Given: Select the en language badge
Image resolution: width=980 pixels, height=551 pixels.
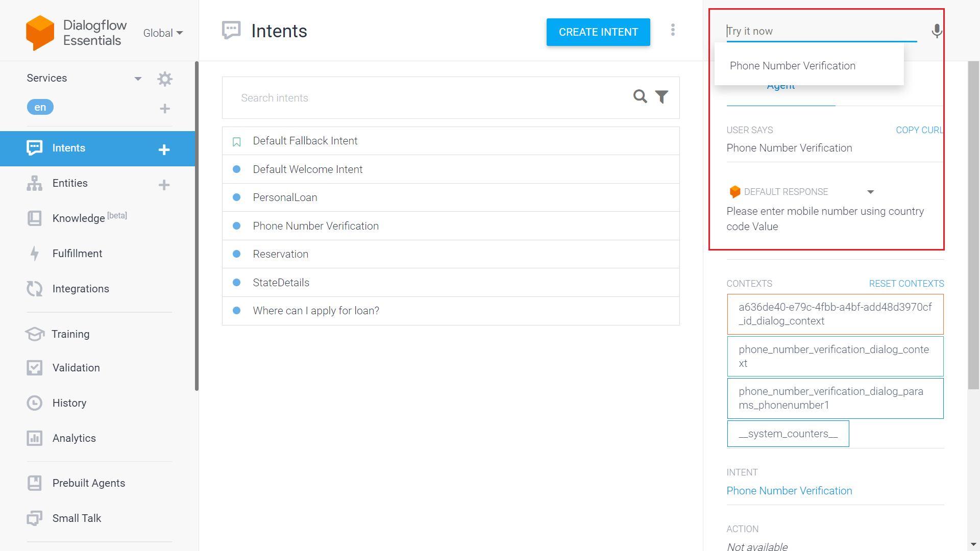Looking at the screenshot, I should [40, 107].
